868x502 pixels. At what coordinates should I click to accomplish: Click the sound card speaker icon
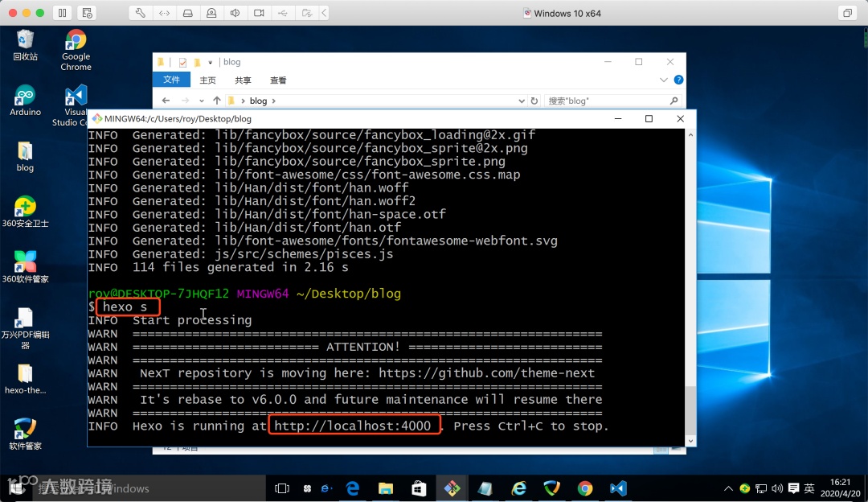pos(235,13)
